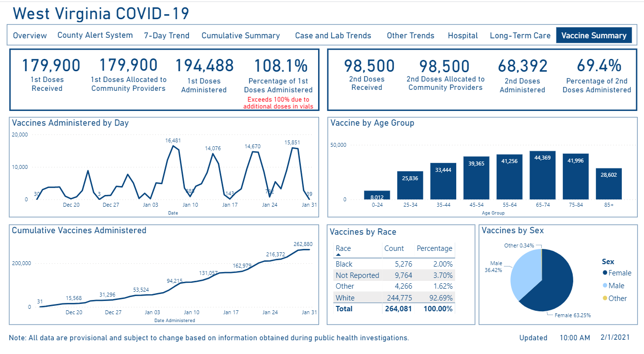Switch to the Hospital tab

(463, 35)
